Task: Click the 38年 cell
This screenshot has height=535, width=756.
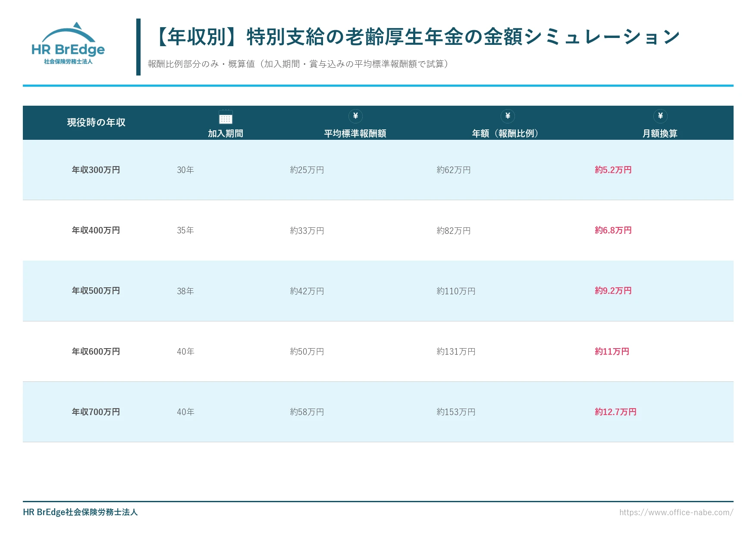Action: (185, 291)
